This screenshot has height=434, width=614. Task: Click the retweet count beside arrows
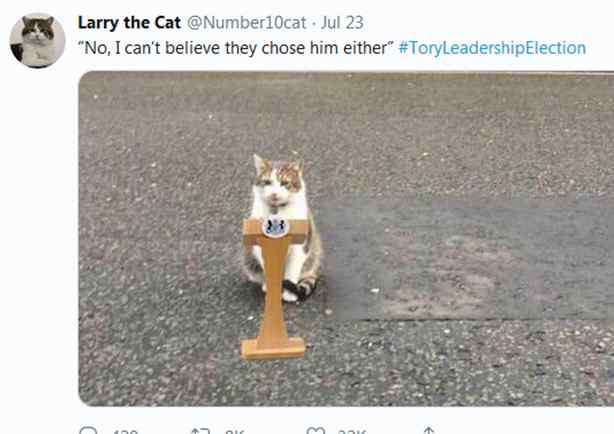(234, 432)
